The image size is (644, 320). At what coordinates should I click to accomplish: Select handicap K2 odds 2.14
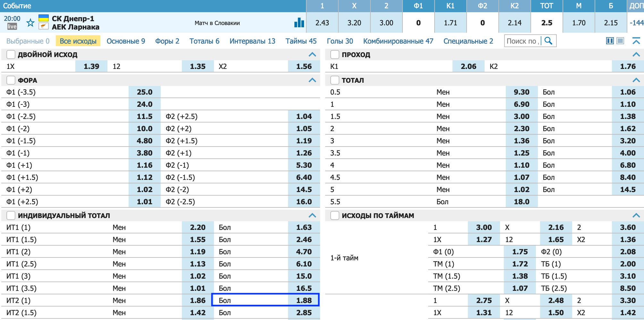[514, 23]
